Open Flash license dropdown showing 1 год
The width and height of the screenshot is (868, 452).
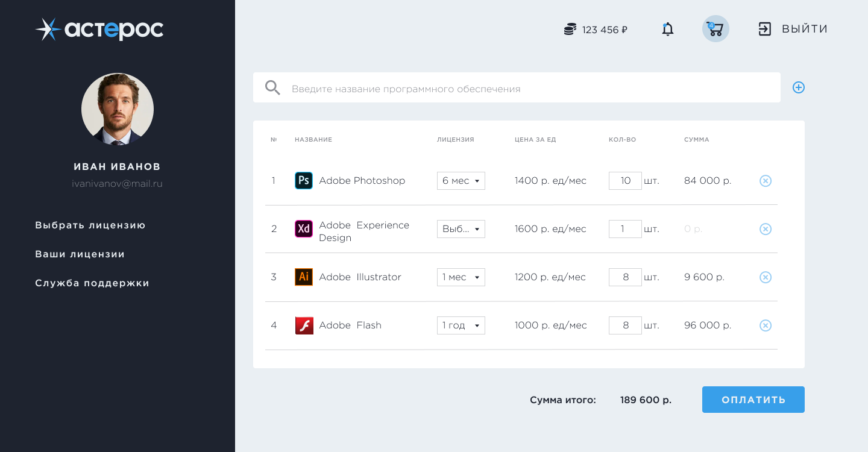coord(461,325)
